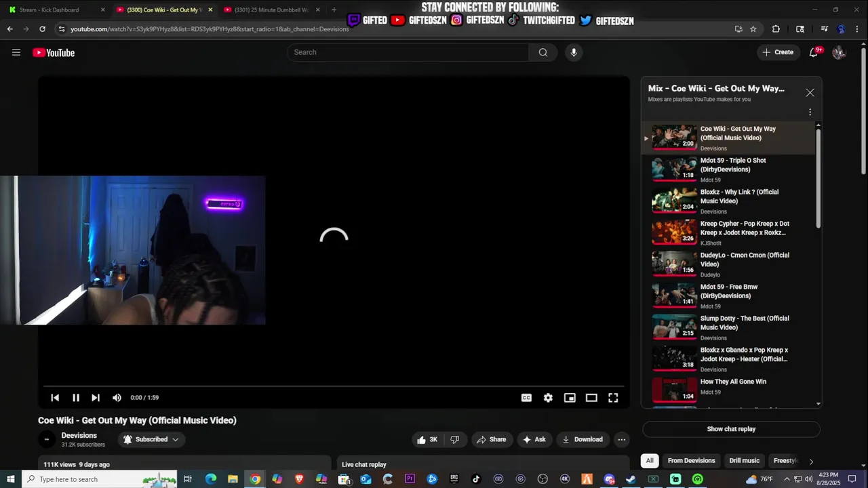The image size is (868, 488).
Task: Open the account avatar menu
Action: tap(839, 52)
